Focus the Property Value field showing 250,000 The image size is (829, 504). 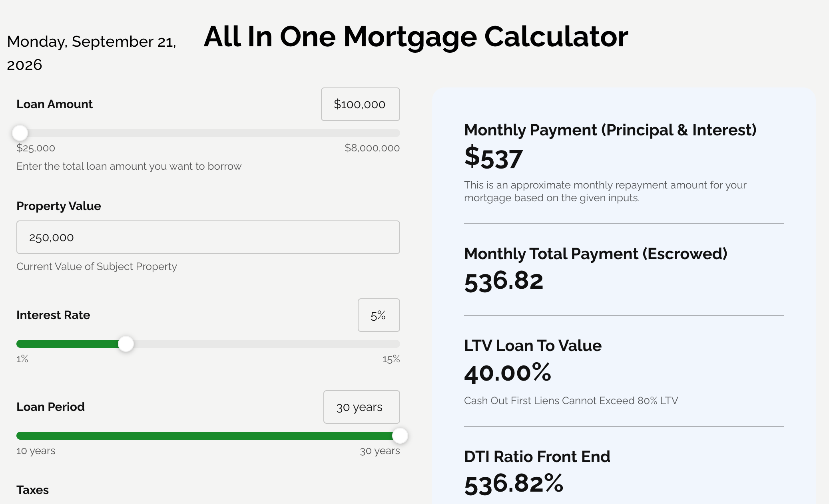[x=208, y=237]
